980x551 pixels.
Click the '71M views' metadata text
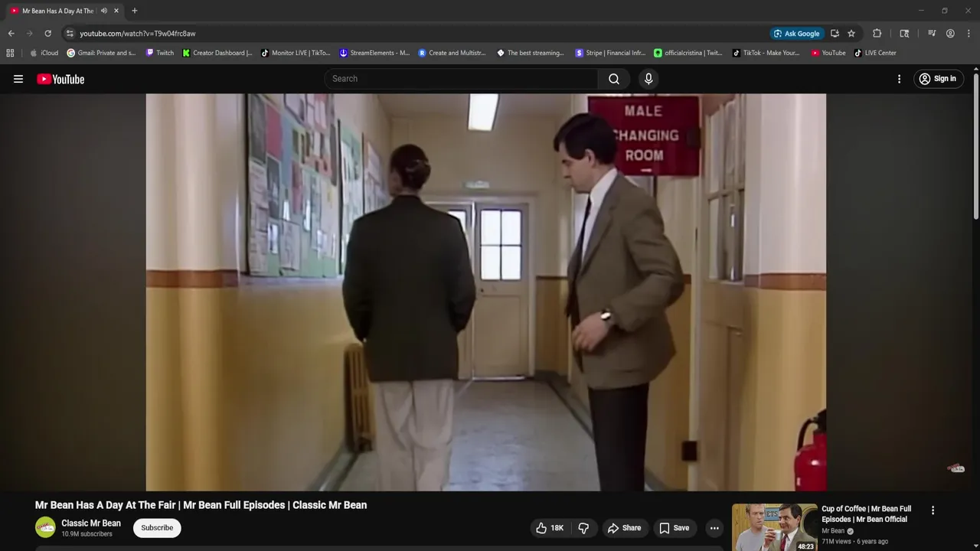837,541
